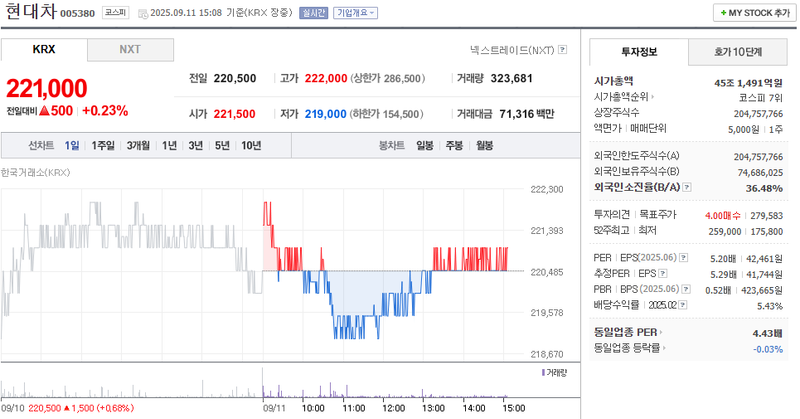The image size is (800, 419).
Task: Click the 코스피 market badge
Action: (x=116, y=12)
